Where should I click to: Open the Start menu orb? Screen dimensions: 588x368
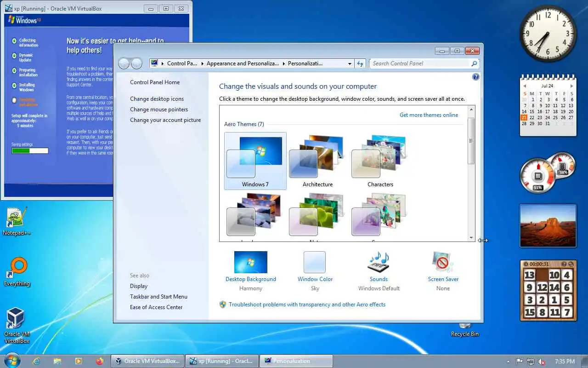click(x=12, y=360)
